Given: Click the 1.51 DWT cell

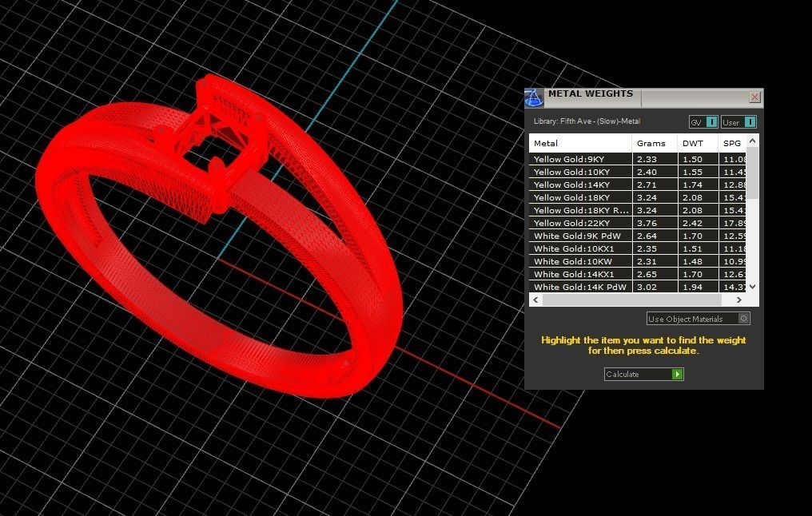Looking at the screenshot, I should (x=698, y=248).
